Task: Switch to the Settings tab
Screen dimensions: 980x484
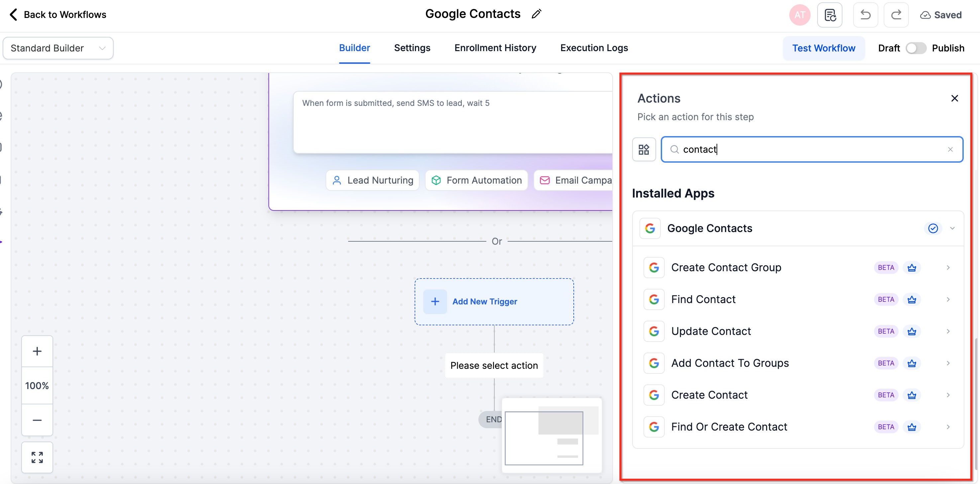Action: click(x=412, y=48)
